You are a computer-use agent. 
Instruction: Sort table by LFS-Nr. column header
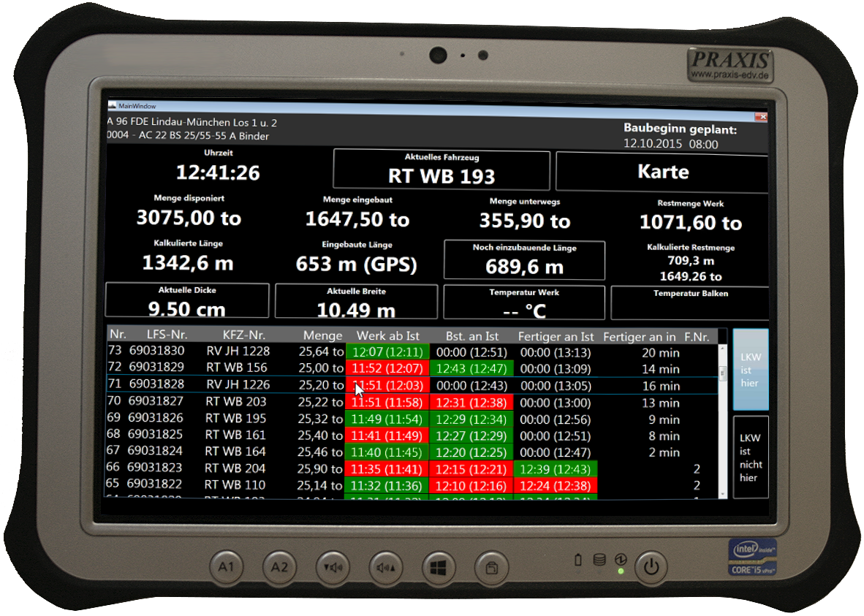coord(167,335)
